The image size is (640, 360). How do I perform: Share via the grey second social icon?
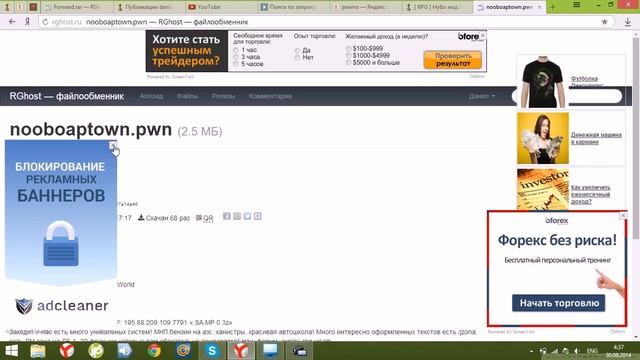coord(237,216)
